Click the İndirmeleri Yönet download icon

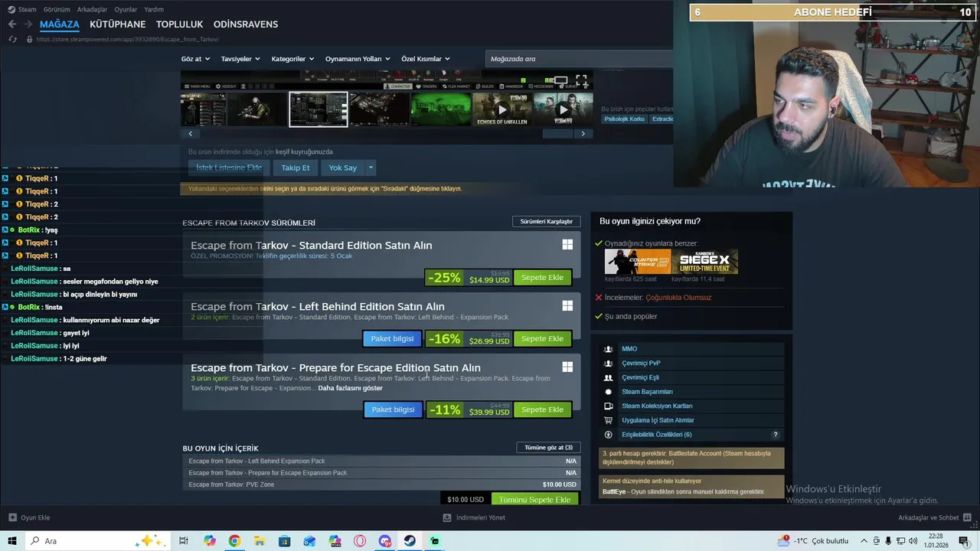coord(447,517)
